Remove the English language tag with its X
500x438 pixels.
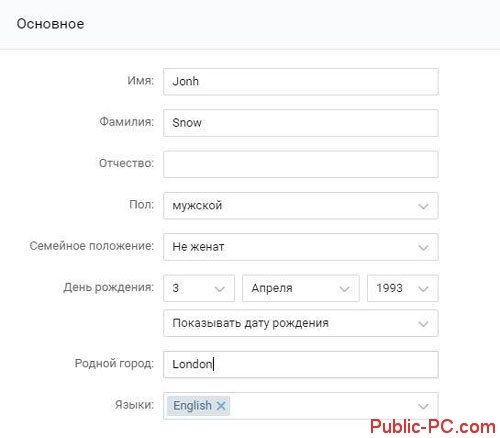221,406
